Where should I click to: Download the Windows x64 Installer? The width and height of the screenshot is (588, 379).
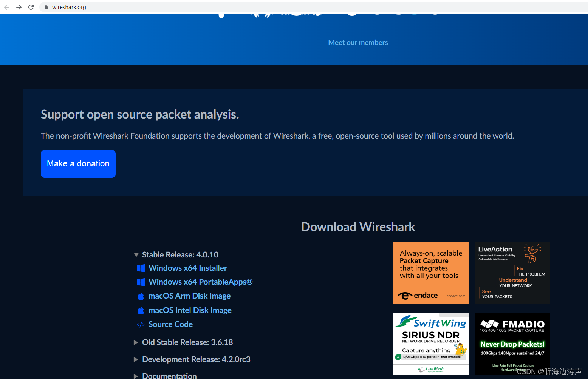click(x=187, y=268)
